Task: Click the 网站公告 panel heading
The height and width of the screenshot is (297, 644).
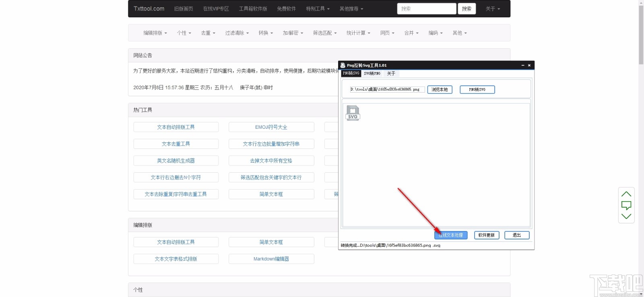Action: [143, 56]
